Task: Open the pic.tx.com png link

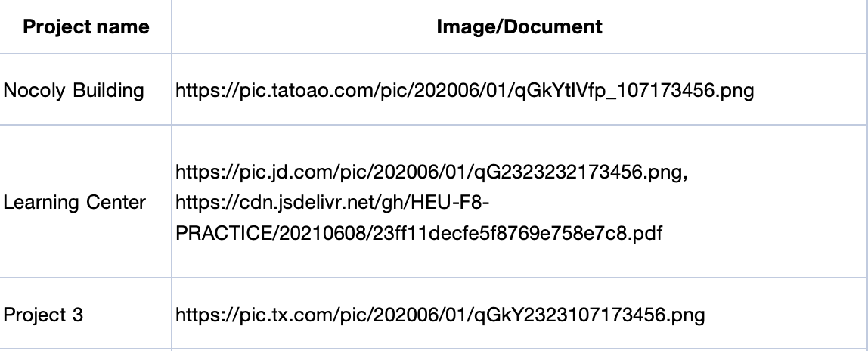Action: point(440,315)
